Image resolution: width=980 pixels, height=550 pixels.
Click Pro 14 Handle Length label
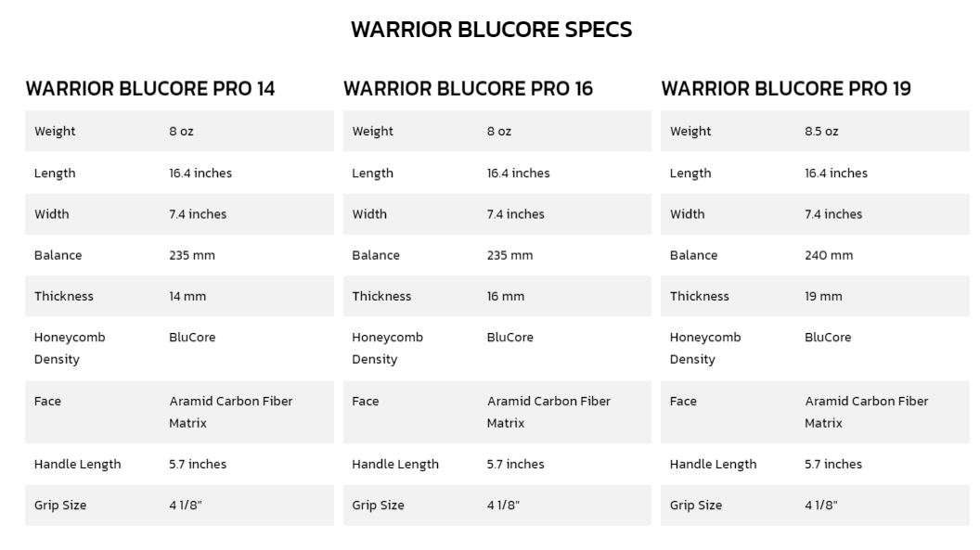(78, 464)
